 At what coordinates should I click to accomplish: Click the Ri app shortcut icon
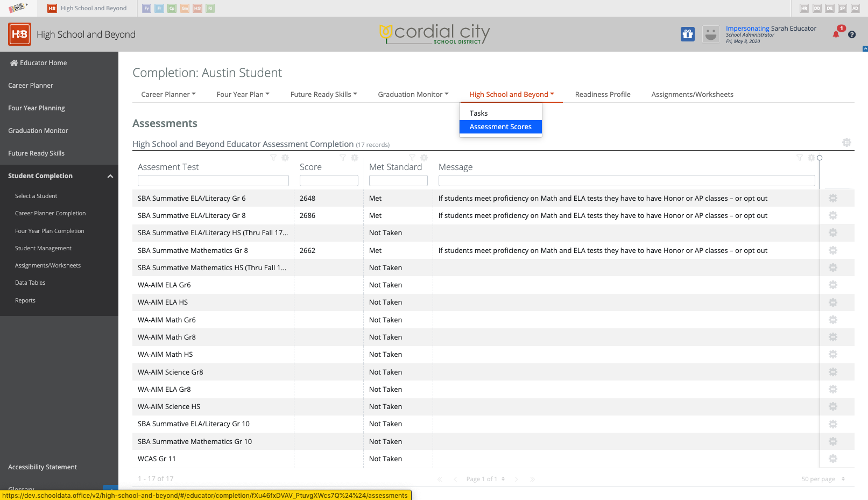point(210,8)
